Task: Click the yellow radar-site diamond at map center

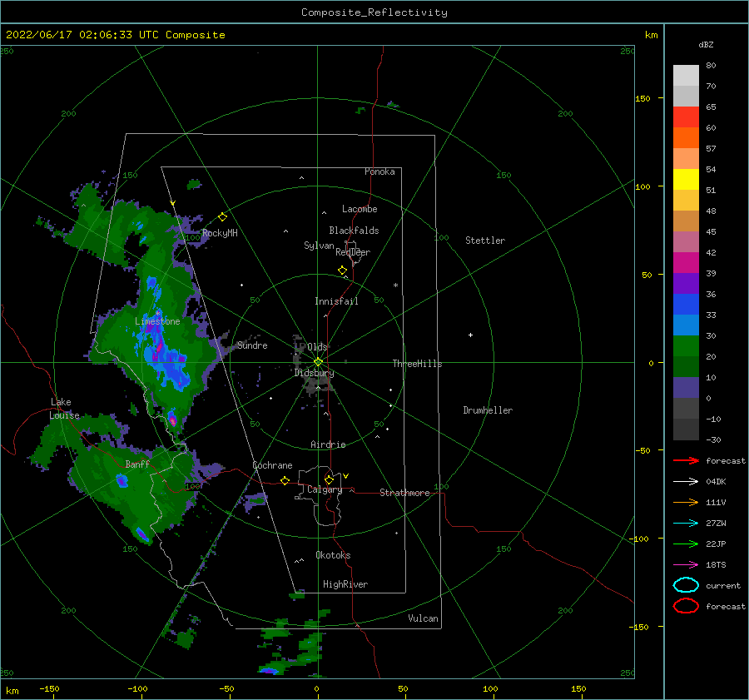Action: (318, 362)
